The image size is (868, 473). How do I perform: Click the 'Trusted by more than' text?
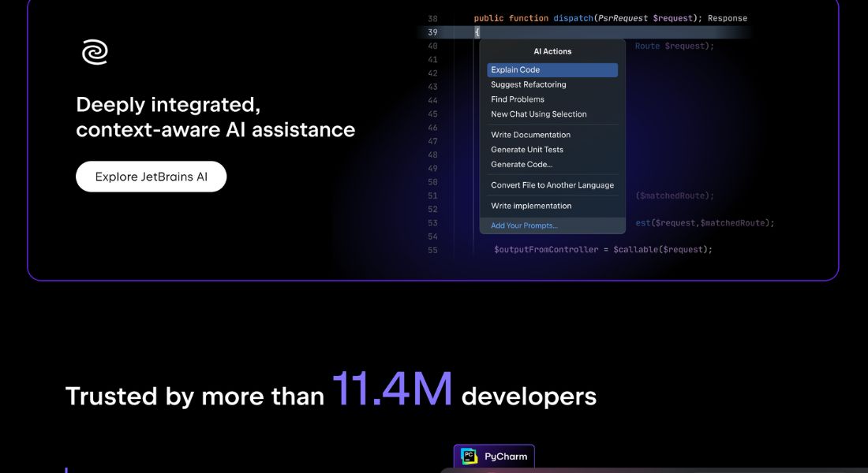tap(194, 396)
